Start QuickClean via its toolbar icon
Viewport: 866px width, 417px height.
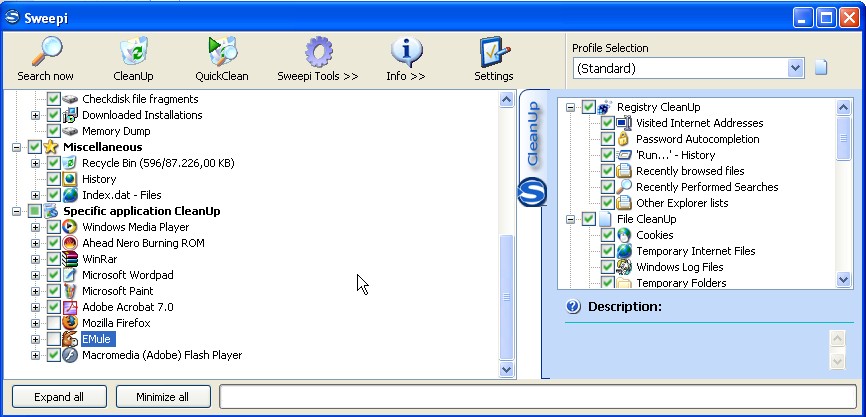pos(222,51)
